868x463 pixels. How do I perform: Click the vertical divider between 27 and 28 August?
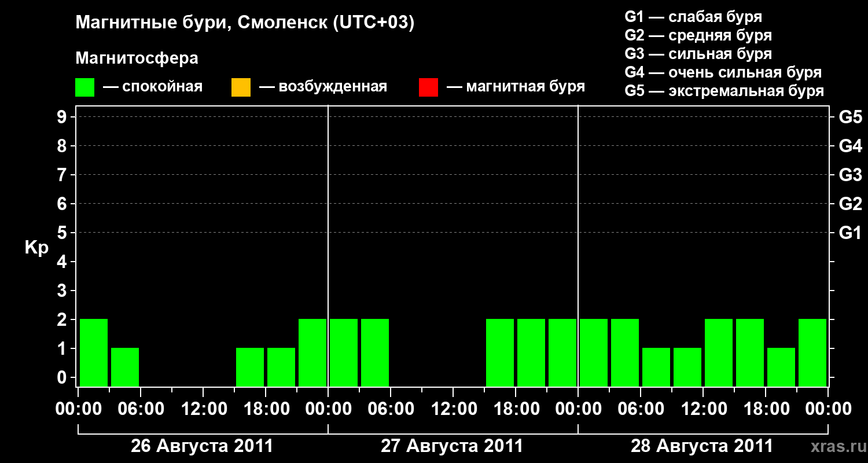(578, 246)
